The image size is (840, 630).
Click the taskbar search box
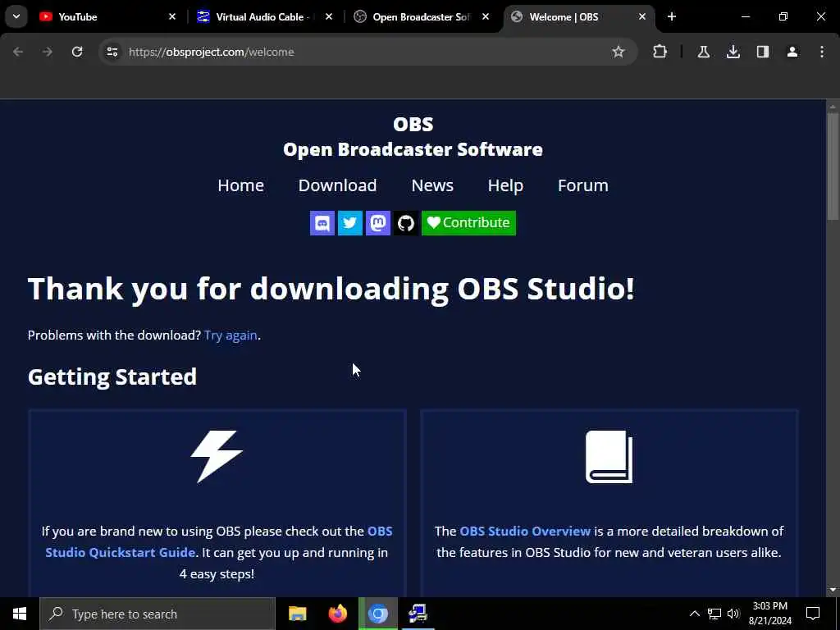pyautogui.click(x=157, y=614)
